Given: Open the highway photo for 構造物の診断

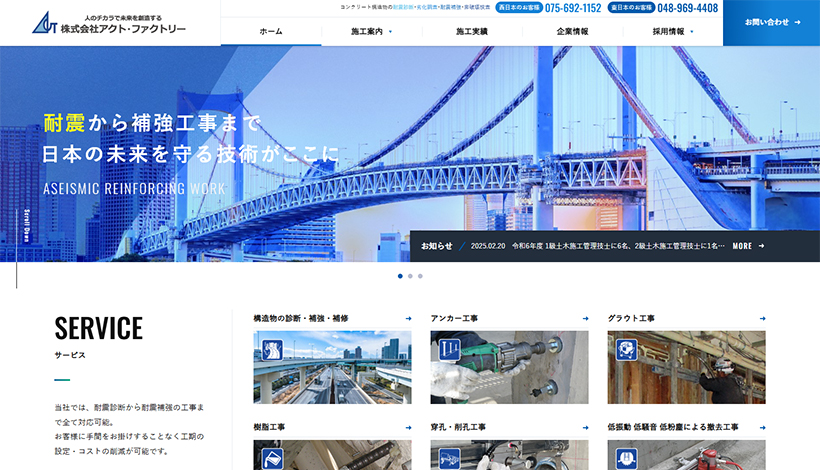Looking at the screenshot, I should click(x=333, y=367).
